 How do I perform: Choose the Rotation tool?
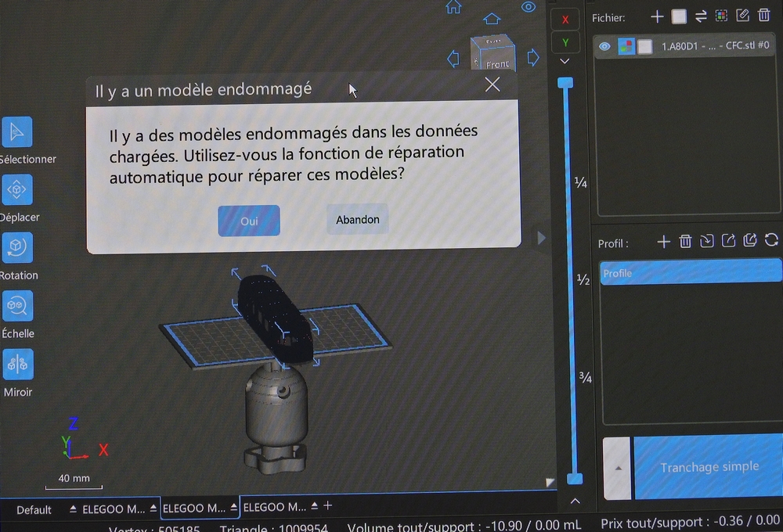pyautogui.click(x=17, y=247)
